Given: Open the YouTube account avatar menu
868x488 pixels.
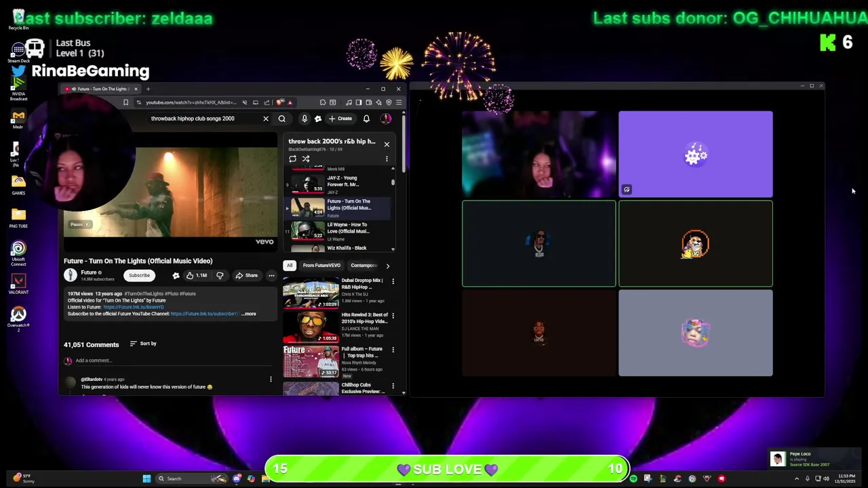Looking at the screenshot, I should pos(386,119).
